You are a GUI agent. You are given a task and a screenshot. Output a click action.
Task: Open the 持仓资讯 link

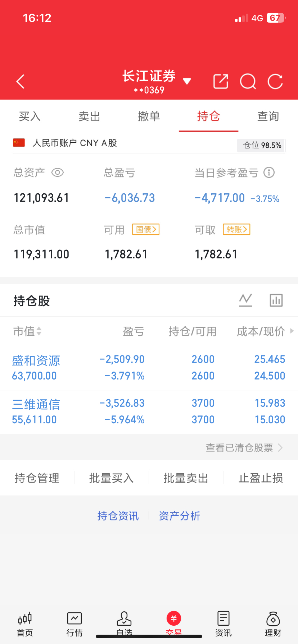point(118,516)
